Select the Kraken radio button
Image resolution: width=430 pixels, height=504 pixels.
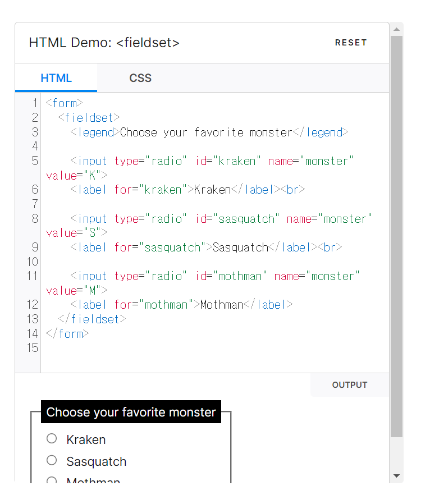(x=52, y=438)
